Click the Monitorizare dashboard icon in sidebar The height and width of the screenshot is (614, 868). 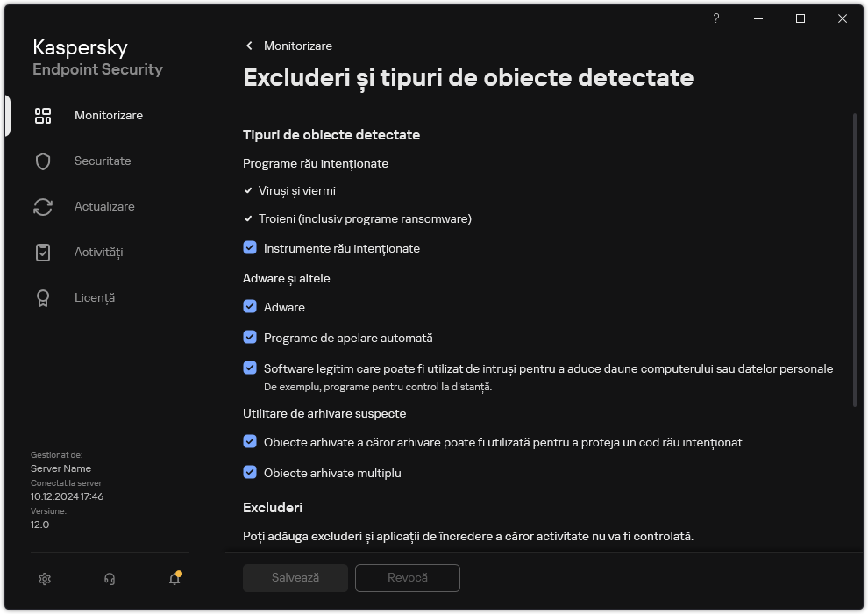43,116
